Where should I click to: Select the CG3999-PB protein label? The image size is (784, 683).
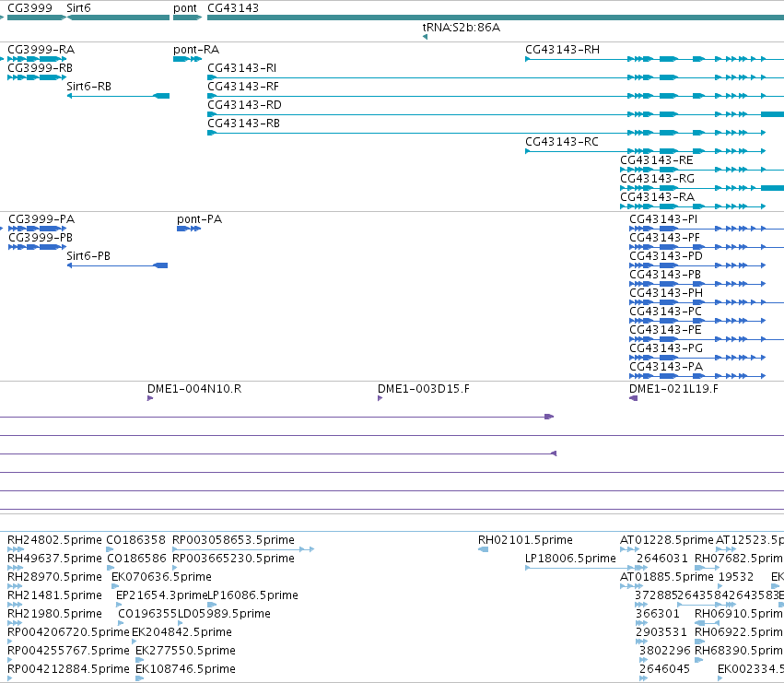[41, 238]
